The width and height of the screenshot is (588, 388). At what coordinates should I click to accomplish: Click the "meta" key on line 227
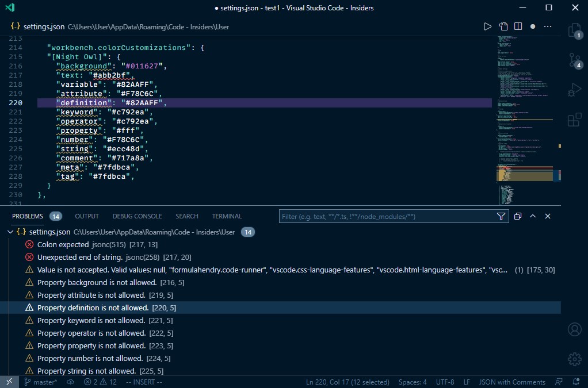pyautogui.click(x=70, y=167)
